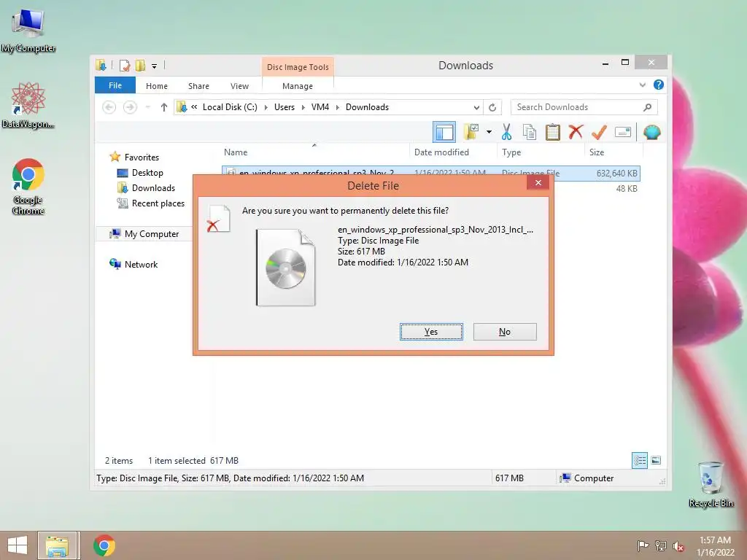Open the Start menu on the taskbar
Image resolution: width=747 pixels, height=560 pixels.
tap(18, 545)
